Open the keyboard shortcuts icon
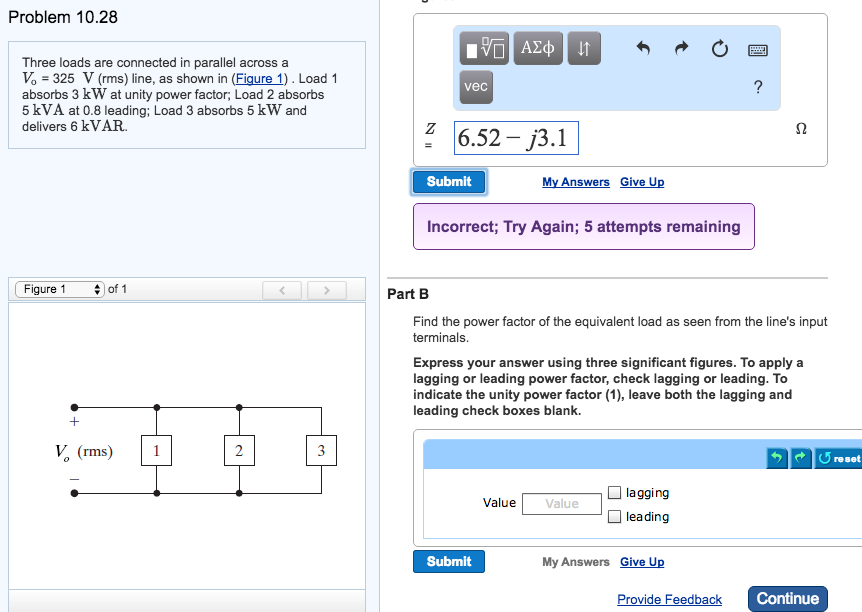Image resolution: width=862 pixels, height=612 pixels. (x=757, y=48)
